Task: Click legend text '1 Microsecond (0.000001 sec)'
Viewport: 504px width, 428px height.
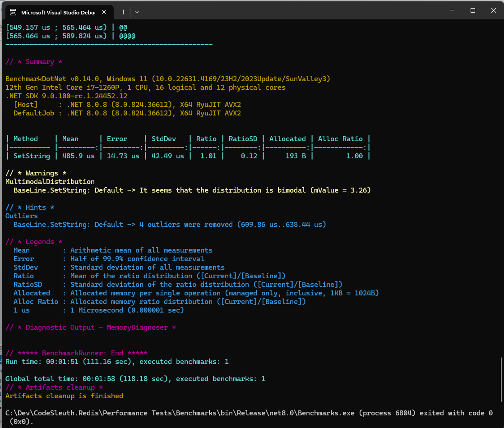Action: click(x=127, y=310)
